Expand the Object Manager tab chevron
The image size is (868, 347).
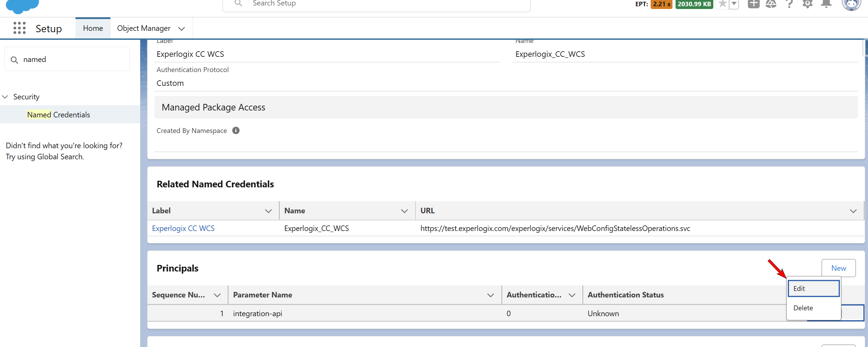click(181, 29)
